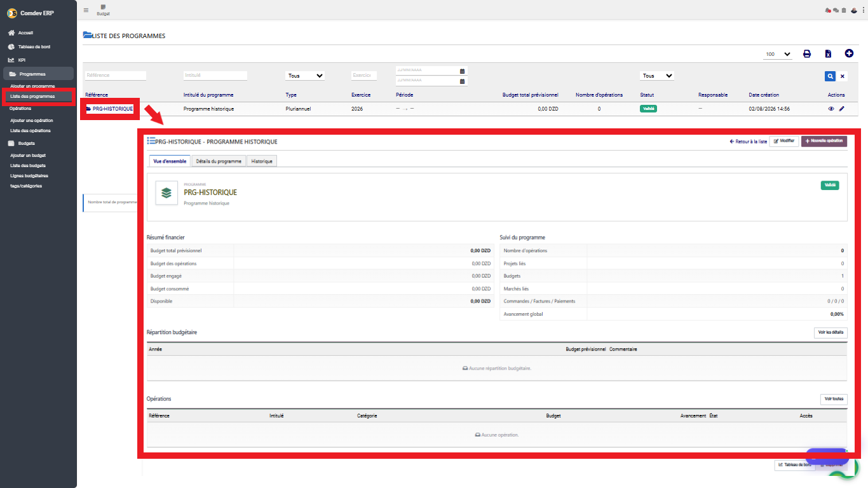
Task: View PRG-HISTORIQUE via the eye icon
Action: pos(831,109)
